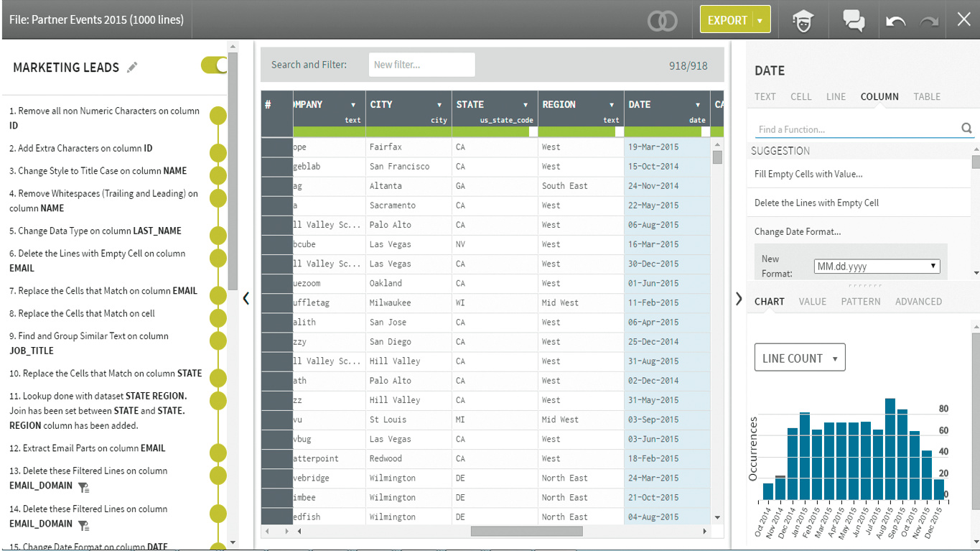Click the undo arrow icon
Screen dimensions: 980x551
[895, 21]
